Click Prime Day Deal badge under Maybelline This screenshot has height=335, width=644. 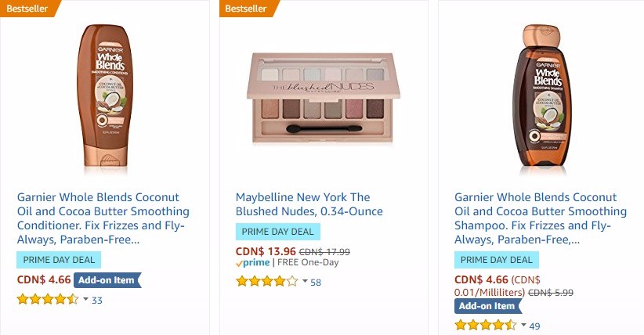[x=278, y=232]
